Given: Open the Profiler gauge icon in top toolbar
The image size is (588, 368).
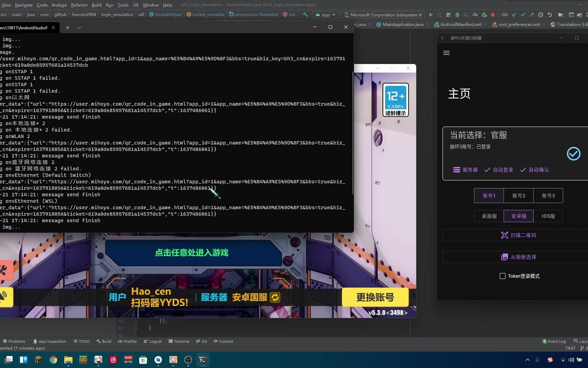Looking at the screenshot, I should click(475, 15).
